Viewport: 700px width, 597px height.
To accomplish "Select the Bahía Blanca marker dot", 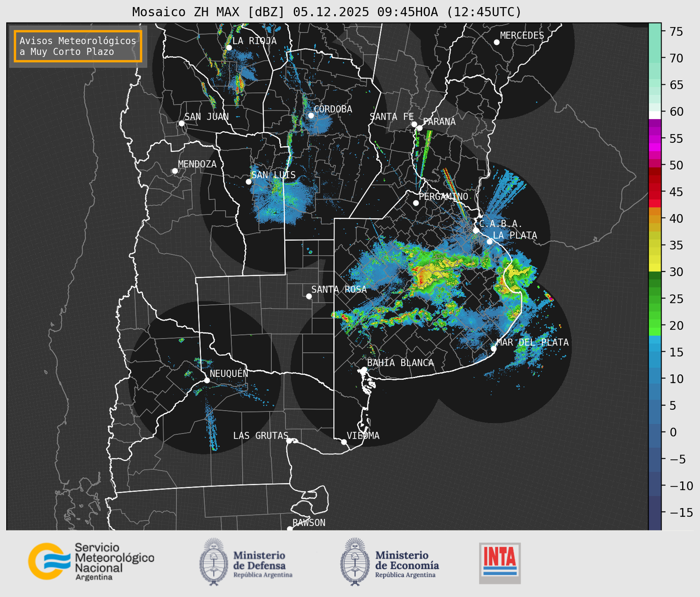I will 364,369.
